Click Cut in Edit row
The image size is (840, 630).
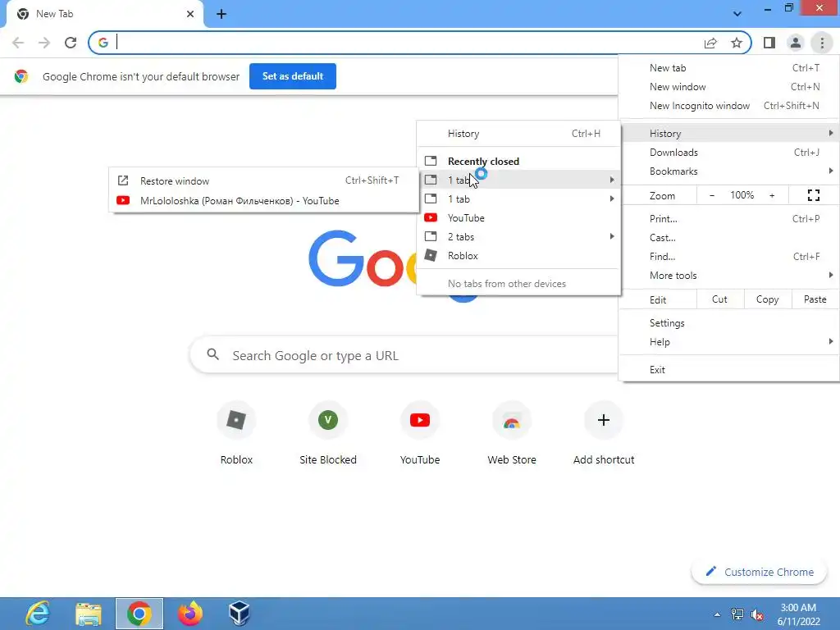720,299
